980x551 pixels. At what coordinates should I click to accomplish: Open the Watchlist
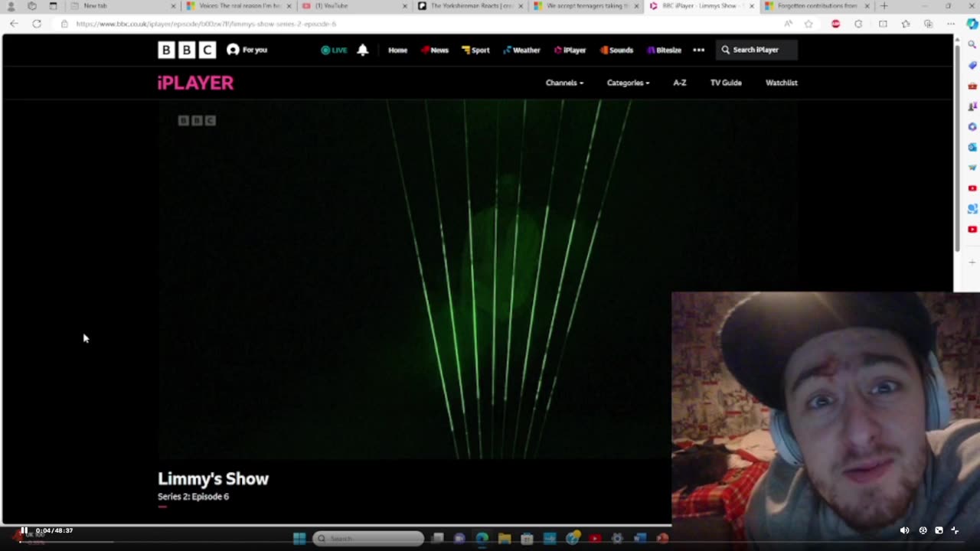[782, 83]
